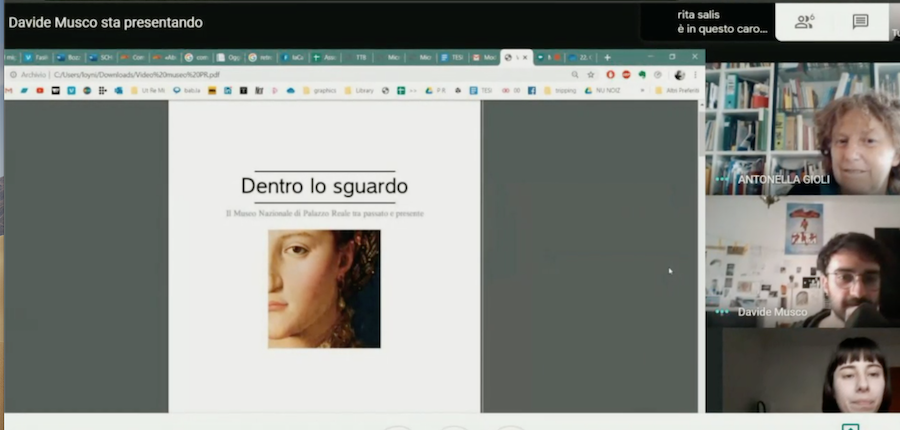Open the green Sheets bookmark icon
Screen dimensions: 900x430
401,91
